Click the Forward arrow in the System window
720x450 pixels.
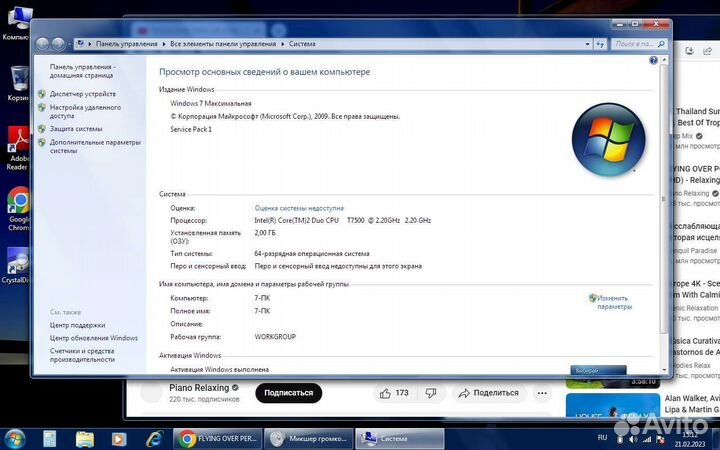58,44
